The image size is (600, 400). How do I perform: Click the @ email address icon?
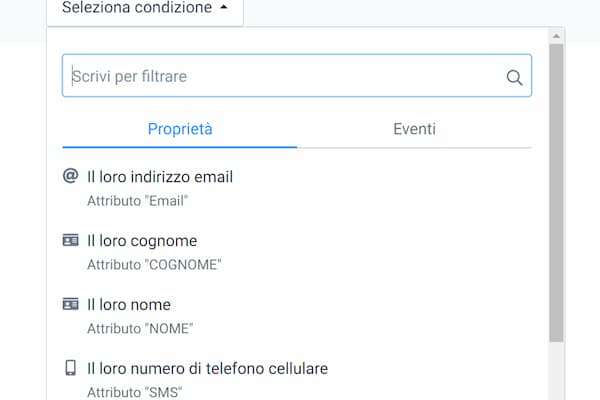[70, 176]
